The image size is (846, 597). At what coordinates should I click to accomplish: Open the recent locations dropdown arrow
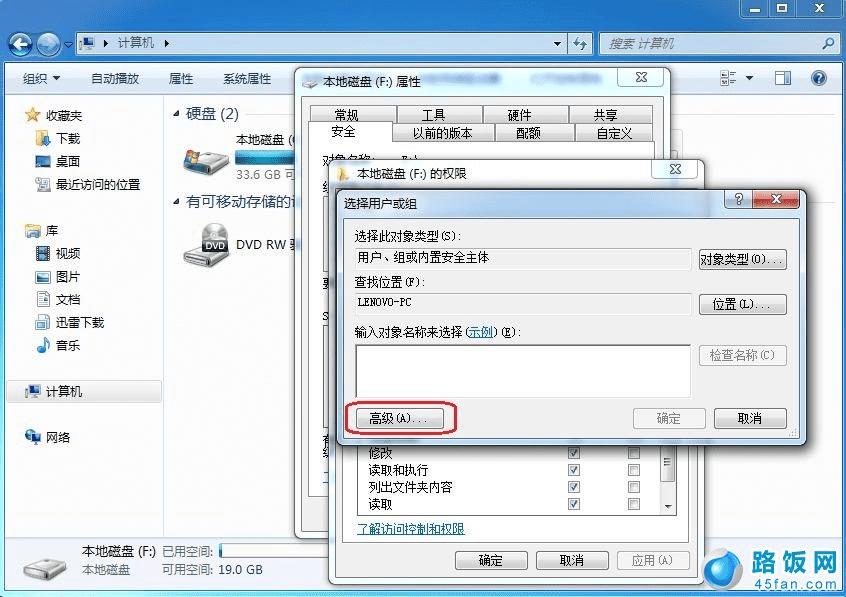68,44
